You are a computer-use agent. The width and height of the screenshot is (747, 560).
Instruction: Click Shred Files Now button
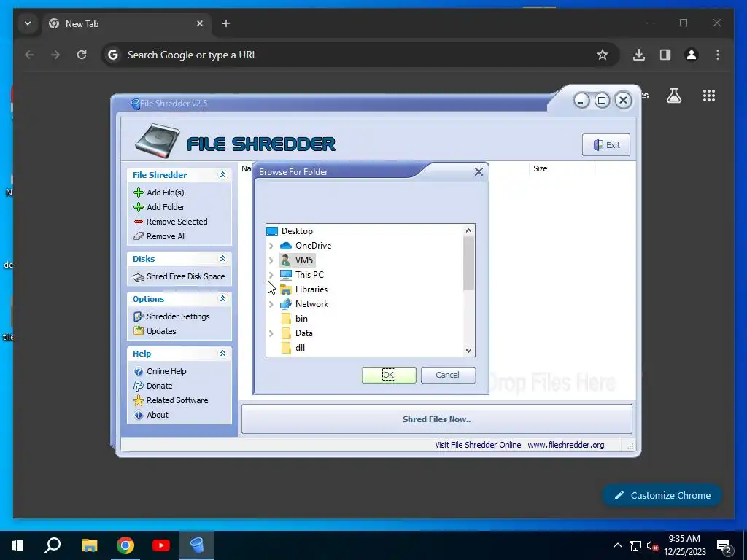(x=436, y=419)
